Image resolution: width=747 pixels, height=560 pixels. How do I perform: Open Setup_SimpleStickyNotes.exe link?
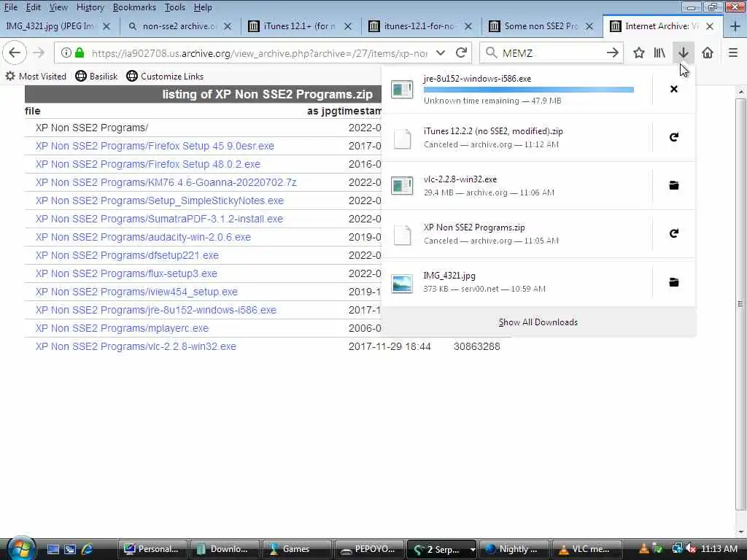160,201
